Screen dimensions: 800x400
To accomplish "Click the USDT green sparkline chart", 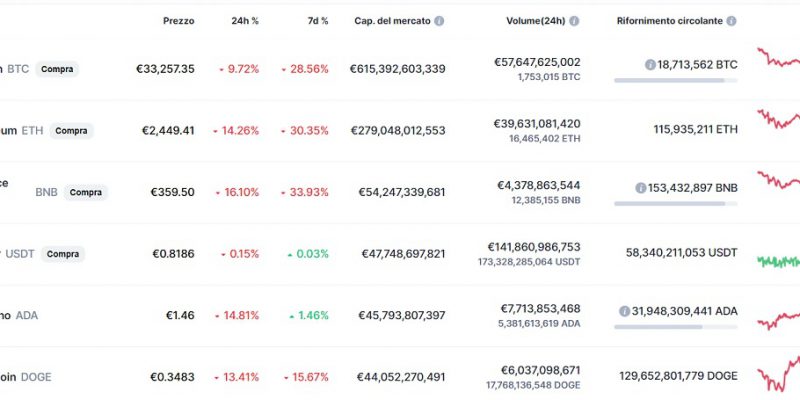I will pyautogui.click(x=779, y=262).
